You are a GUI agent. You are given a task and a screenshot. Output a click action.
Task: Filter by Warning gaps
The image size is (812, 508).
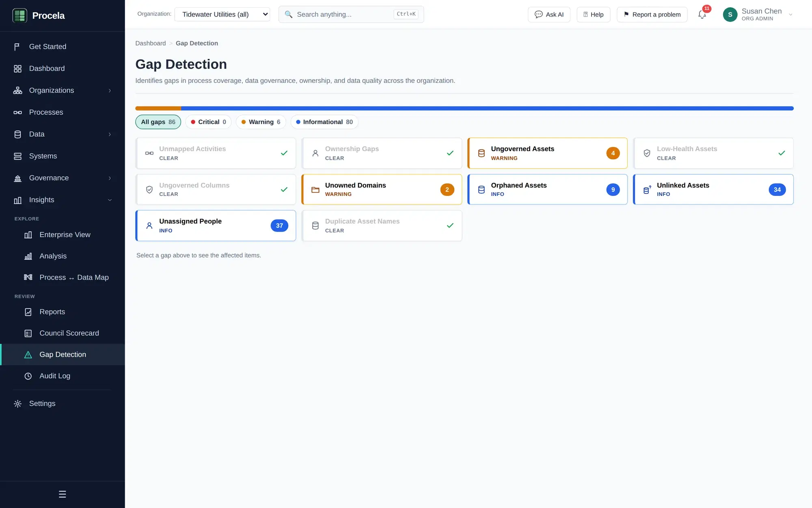click(x=261, y=122)
